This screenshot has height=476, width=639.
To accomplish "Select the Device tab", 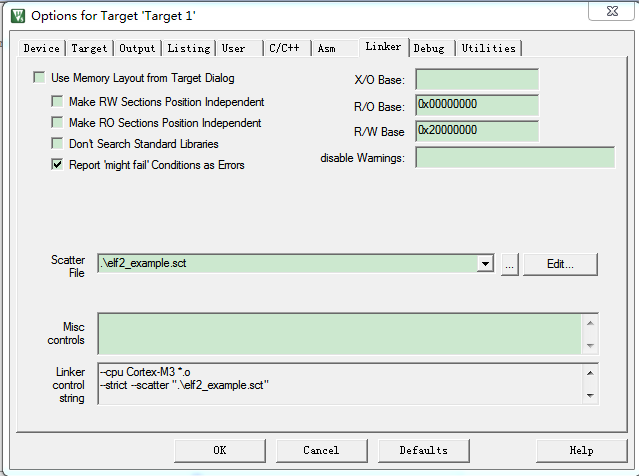I will click(x=41, y=48).
